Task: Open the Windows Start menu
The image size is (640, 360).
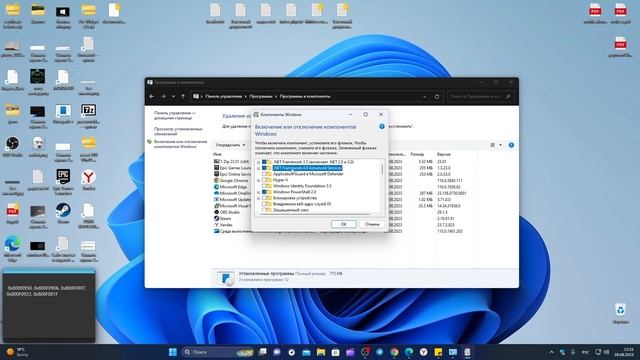Action: click(173, 352)
